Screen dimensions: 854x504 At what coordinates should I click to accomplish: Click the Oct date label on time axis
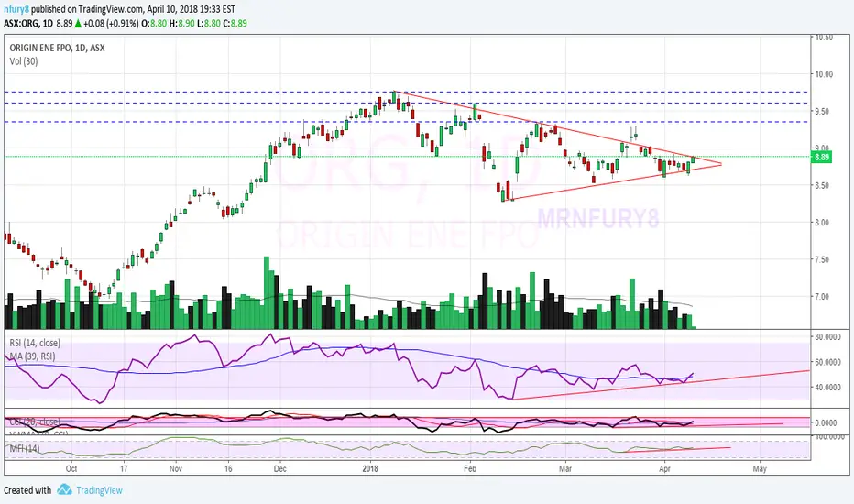[x=71, y=468]
